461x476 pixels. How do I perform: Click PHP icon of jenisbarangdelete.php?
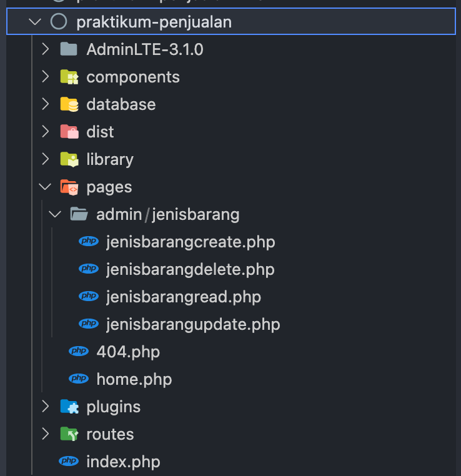[89, 269]
